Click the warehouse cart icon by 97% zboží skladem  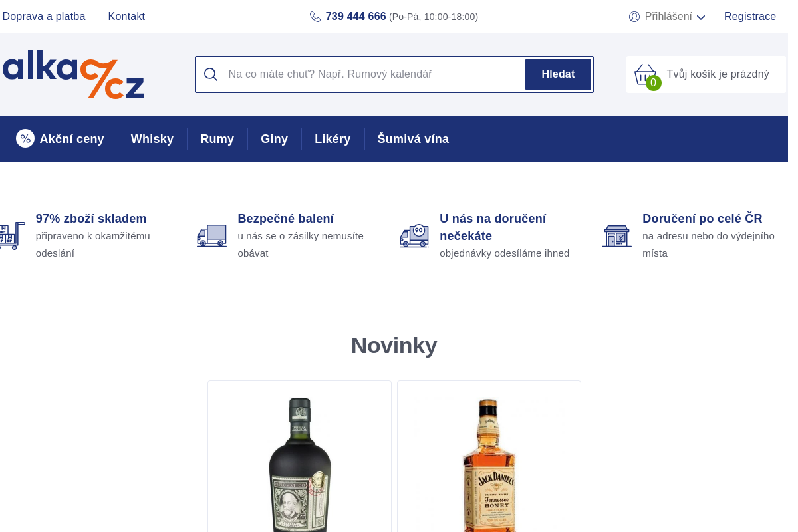[x=11, y=235]
